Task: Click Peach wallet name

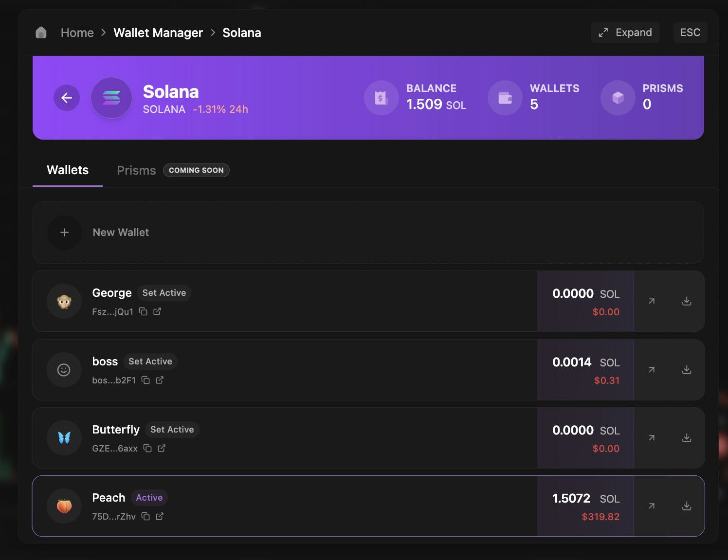Action: pos(109,498)
